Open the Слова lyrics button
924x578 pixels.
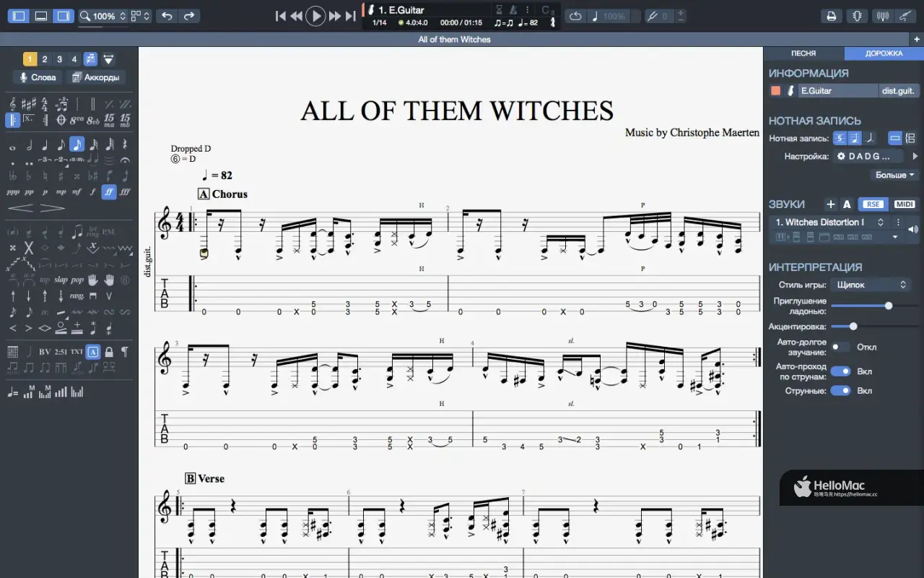click(x=38, y=77)
